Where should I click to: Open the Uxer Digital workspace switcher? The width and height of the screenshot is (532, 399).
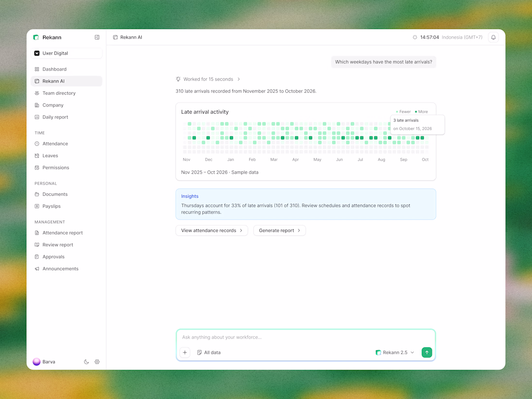coord(67,53)
